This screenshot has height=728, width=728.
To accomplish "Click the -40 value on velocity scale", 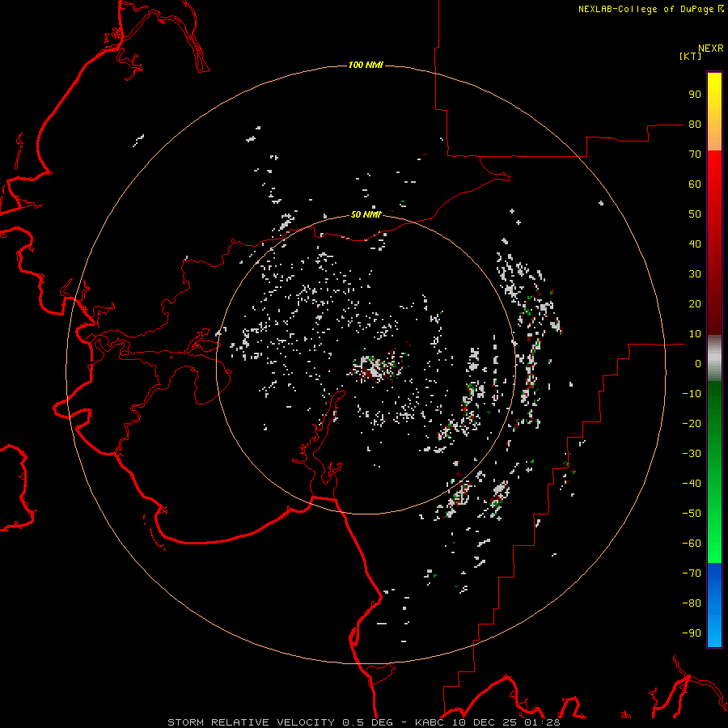I will click(x=692, y=484).
